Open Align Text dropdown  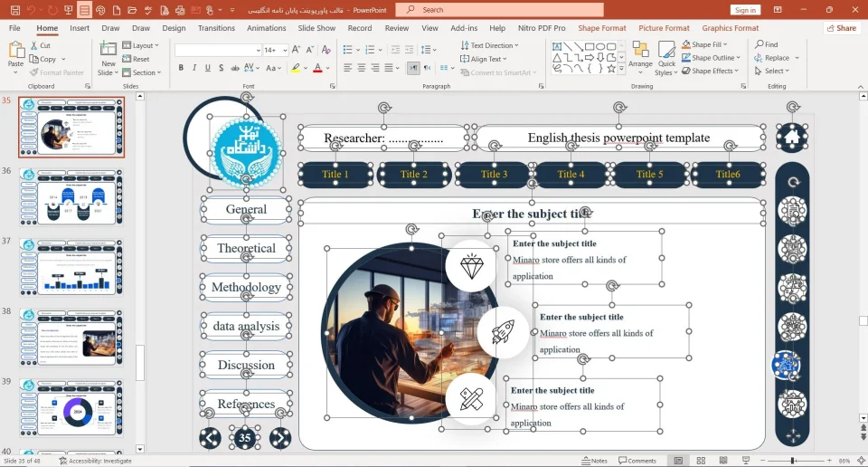483,59
